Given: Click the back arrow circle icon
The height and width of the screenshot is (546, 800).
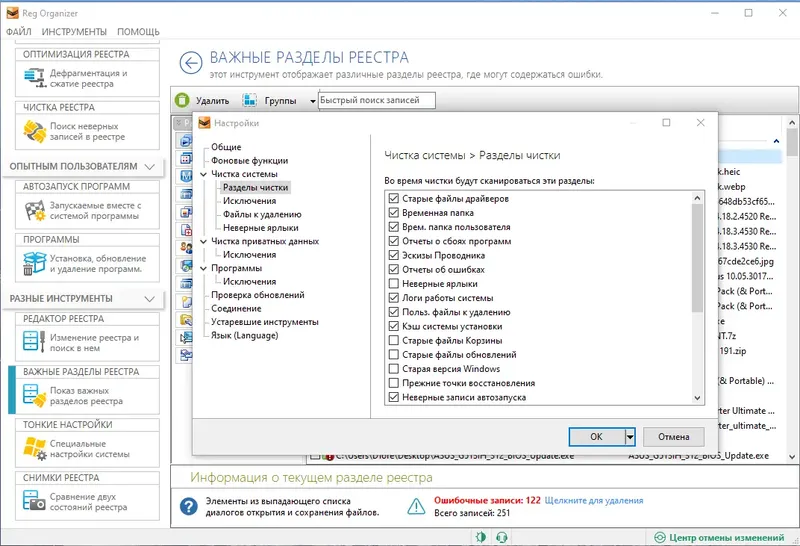Looking at the screenshot, I should pos(191,63).
